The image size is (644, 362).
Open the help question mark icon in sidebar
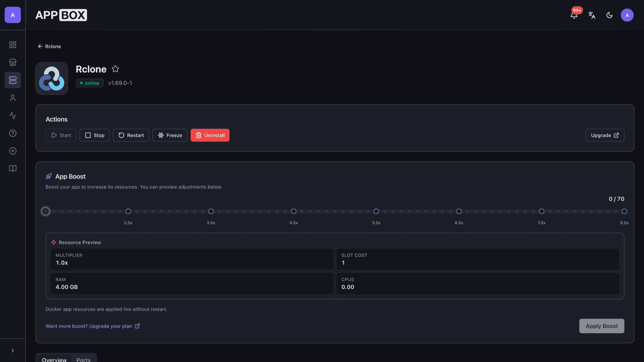point(13,133)
